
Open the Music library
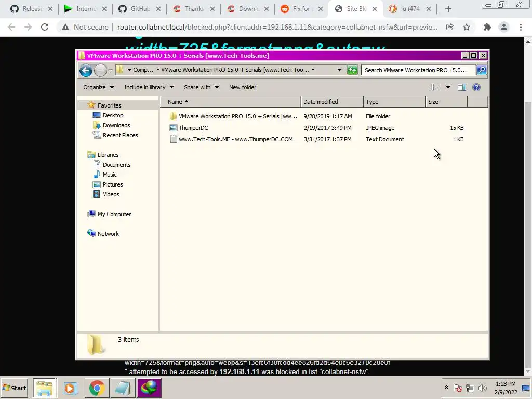[x=105, y=175]
